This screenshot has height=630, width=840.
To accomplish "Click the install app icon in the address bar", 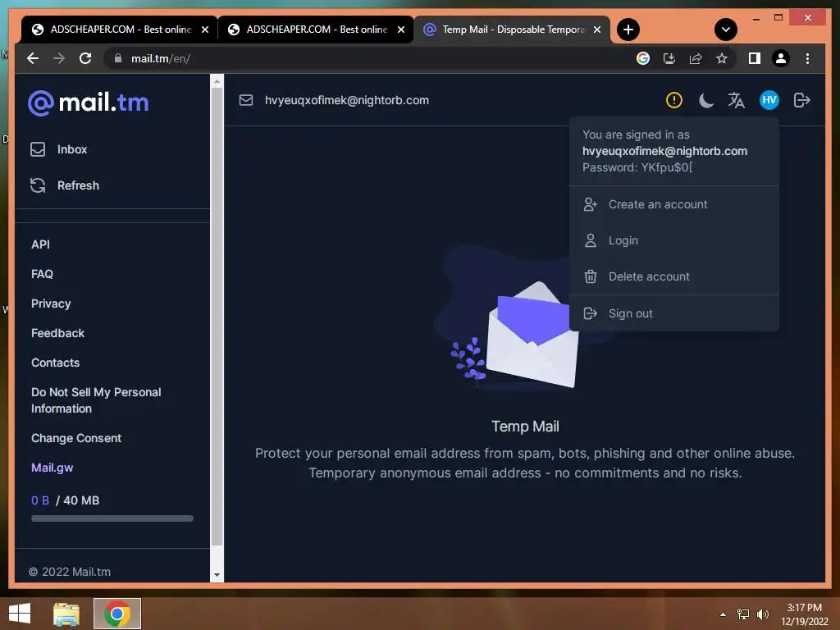I will [x=669, y=58].
